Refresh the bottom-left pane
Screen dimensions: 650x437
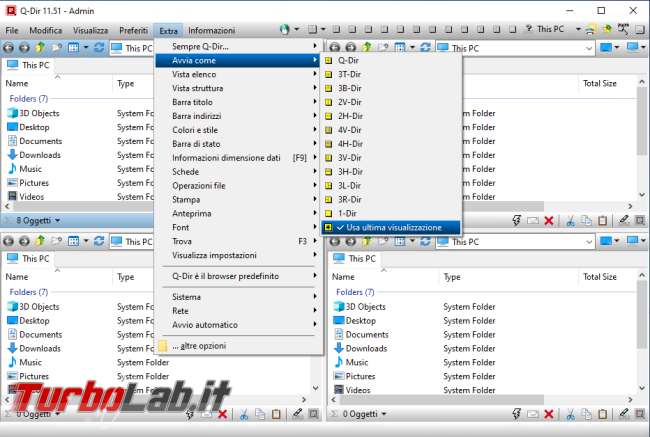(x=99, y=241)
